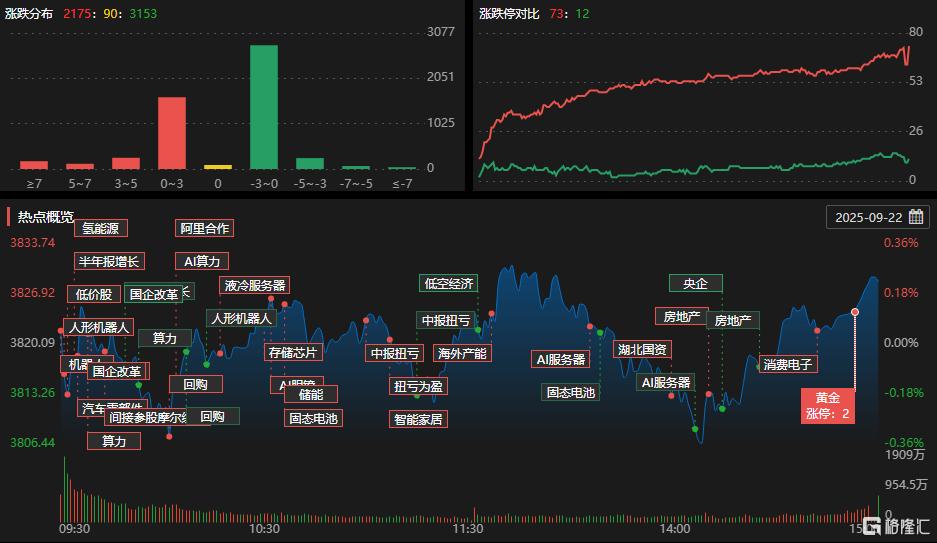Open the calendar icon next to the date
Viewport: 937px width, 543px height.
pyautogui.click(x=915, y=217)
